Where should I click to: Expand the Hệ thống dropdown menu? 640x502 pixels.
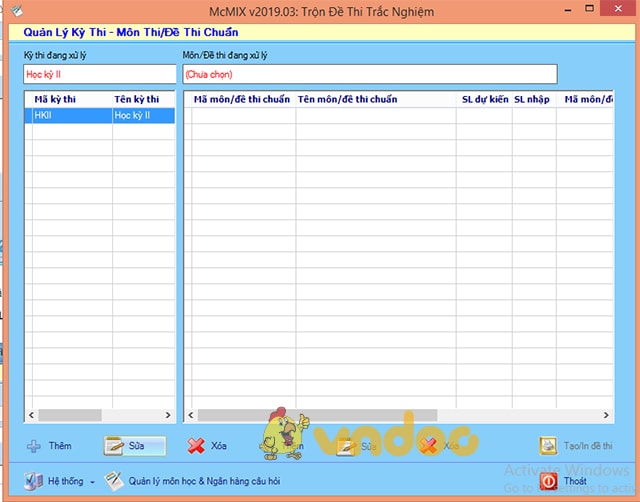(x=92, y=481)
